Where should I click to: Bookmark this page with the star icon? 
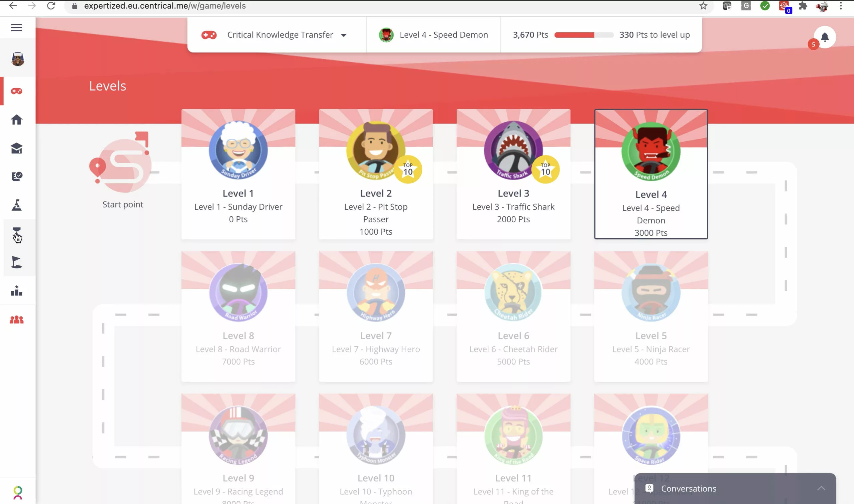click(703, 6)
